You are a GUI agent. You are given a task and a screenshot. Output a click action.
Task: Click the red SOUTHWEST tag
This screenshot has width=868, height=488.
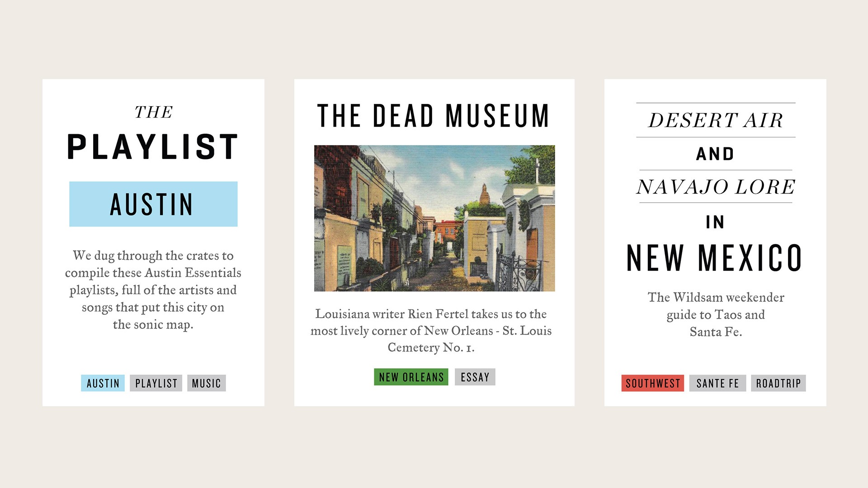tap(652, 383)
